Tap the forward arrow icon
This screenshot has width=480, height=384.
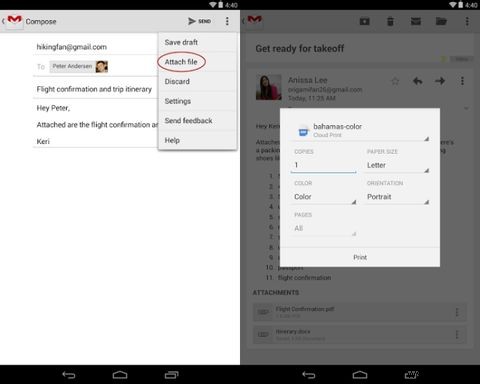440,81
